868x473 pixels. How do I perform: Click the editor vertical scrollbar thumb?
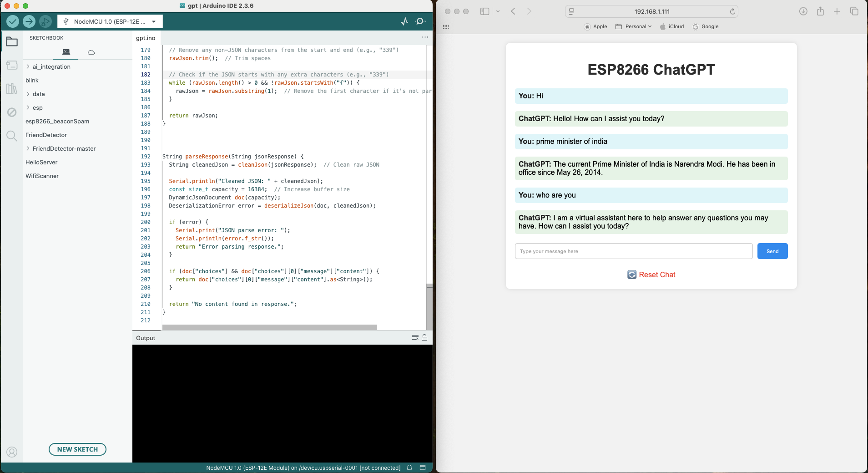tap(429, 306)
